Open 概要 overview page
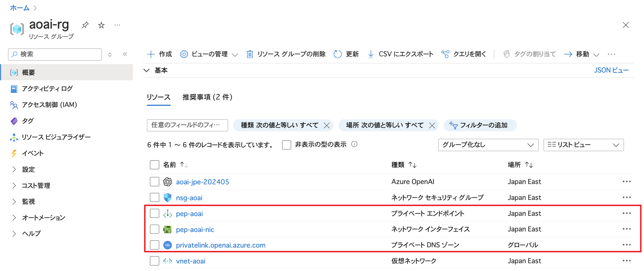Viewport: 644px width, 271px height. click(67, 72)
